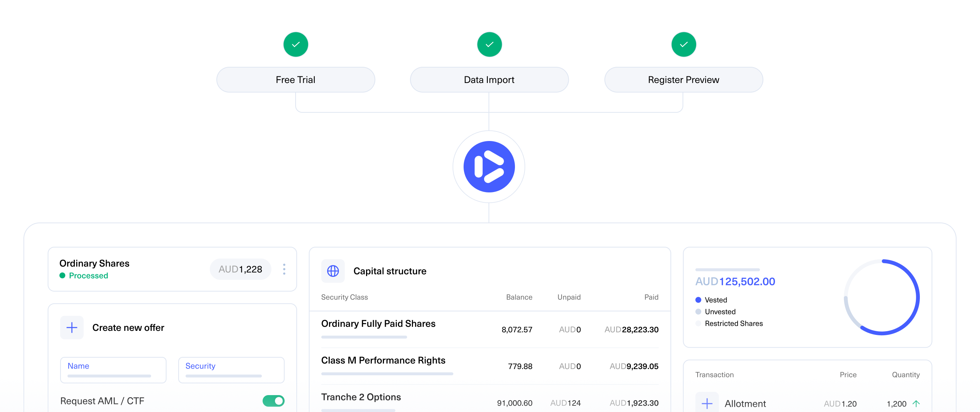Click the green checkmark above Register Preview

(684, 44)
